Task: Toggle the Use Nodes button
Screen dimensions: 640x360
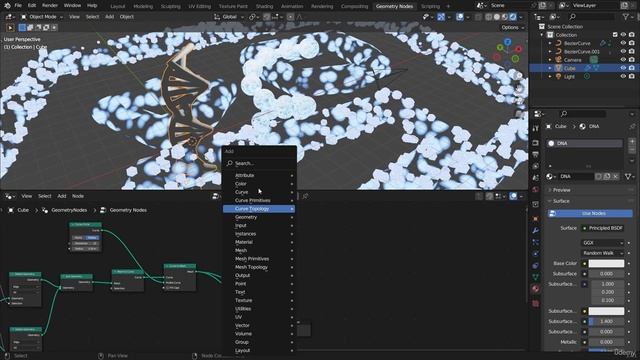Action: [x=590, y=213]
